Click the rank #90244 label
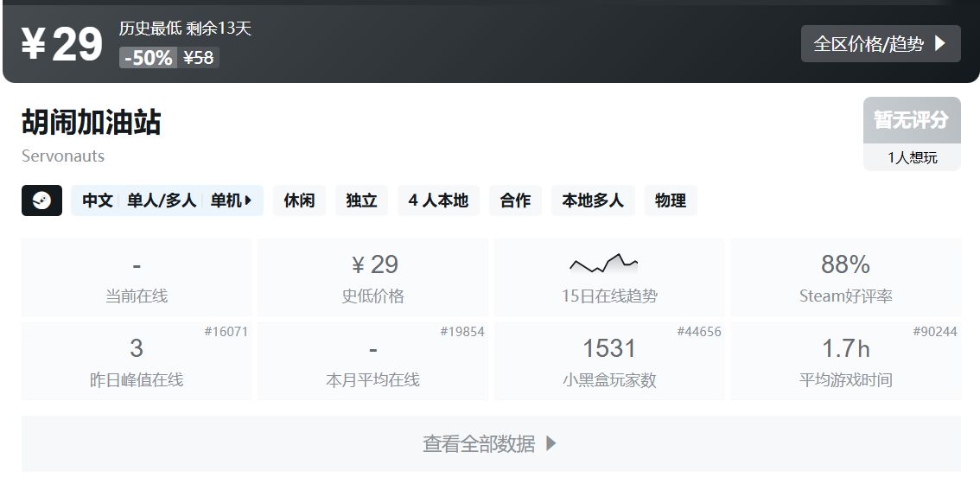Image resolution: width=980 pixels, height=490 pixels. 935,331
